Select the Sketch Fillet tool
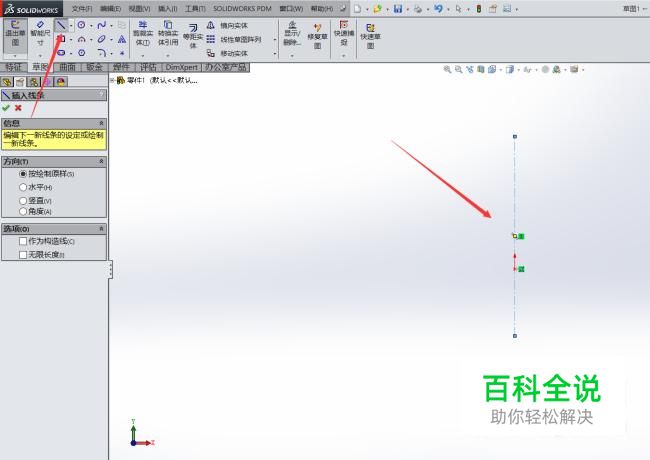 (x=101, y=53)
